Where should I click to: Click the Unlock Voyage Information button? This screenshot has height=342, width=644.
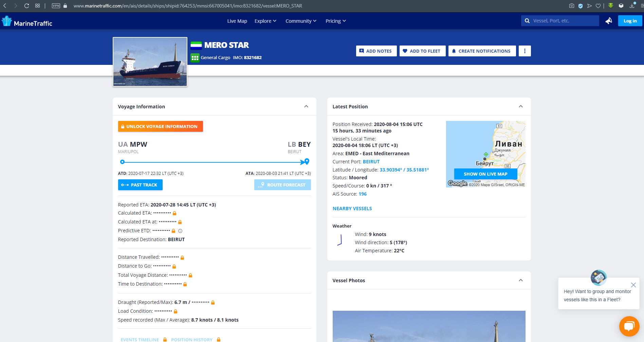[160, 126]
